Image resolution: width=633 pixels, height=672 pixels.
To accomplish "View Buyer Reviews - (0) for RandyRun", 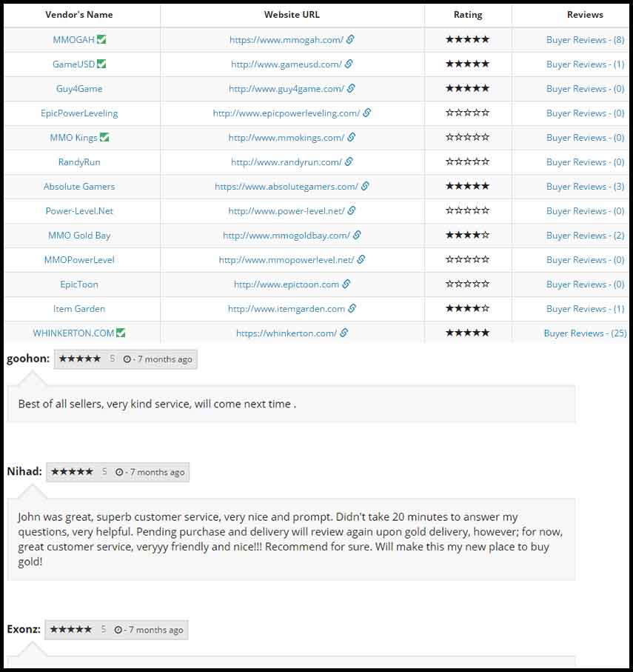I will pos(585,162).
